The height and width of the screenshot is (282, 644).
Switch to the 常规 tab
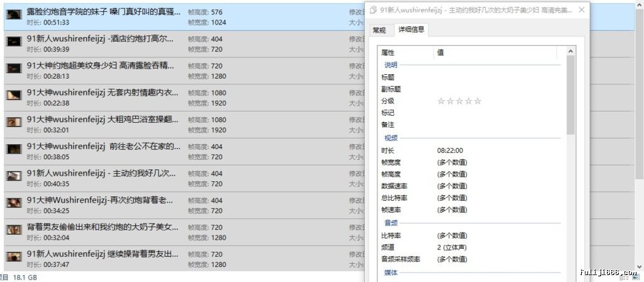tap(379, 30)
